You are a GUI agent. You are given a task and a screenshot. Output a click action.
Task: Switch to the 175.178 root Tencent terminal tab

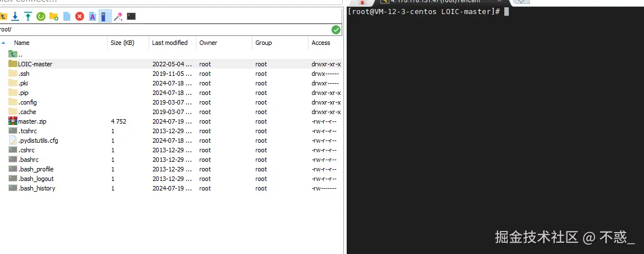[441, 2]
